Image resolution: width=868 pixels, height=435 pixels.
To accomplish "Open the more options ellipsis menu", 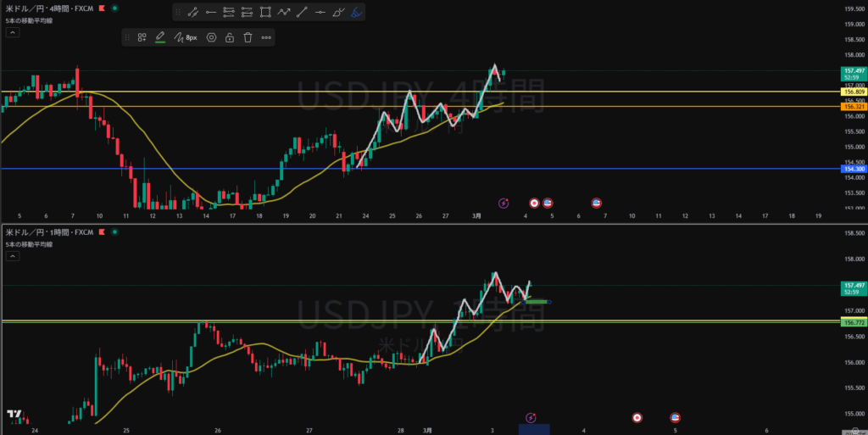I will point(266,37).
